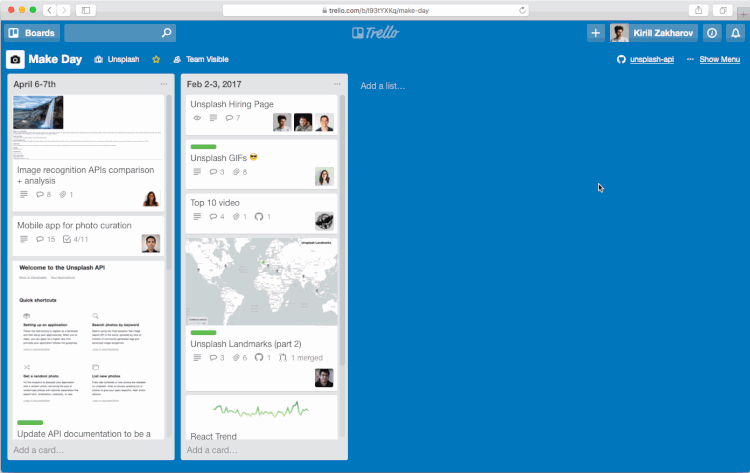Screen dimensions: 750x473
Task: Click GitHub badge on Landmarks card
Action: (263, 358)
